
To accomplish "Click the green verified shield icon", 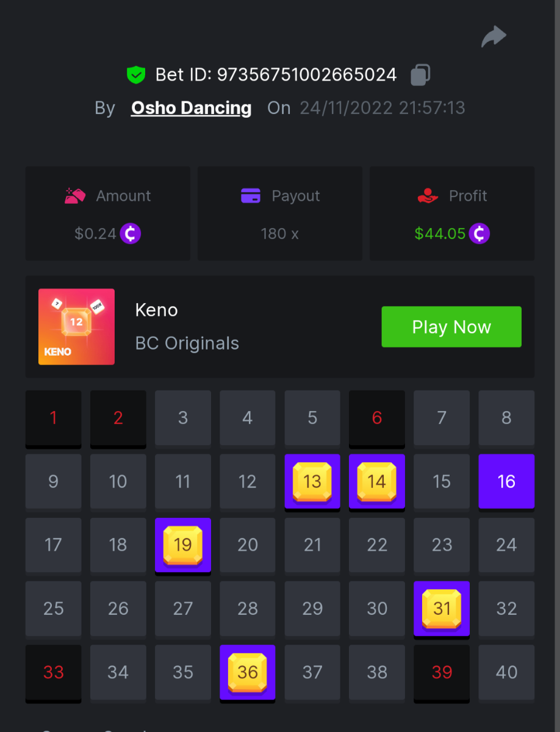I will (135, 75).
